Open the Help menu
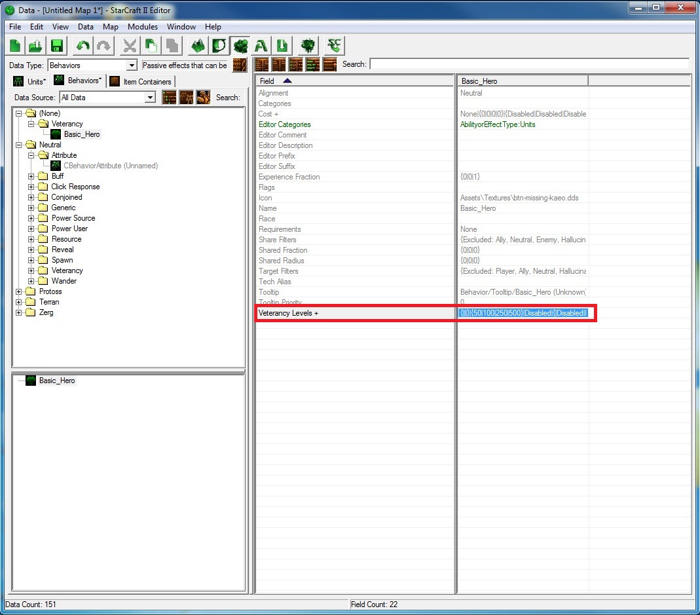 [x=213, y=27]
